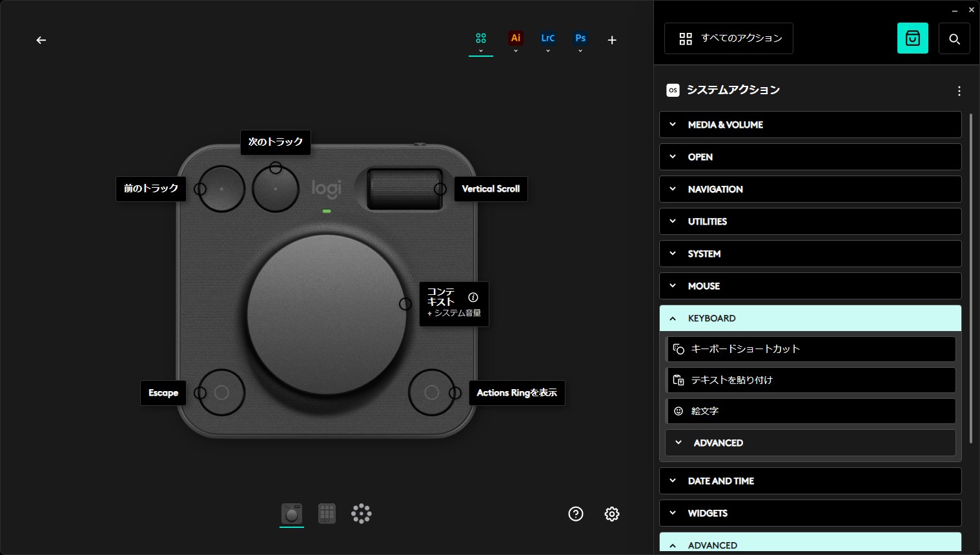Screen dimensions: 980x555
Task: Open help question mark icon
Action: [x=576, y=514]
